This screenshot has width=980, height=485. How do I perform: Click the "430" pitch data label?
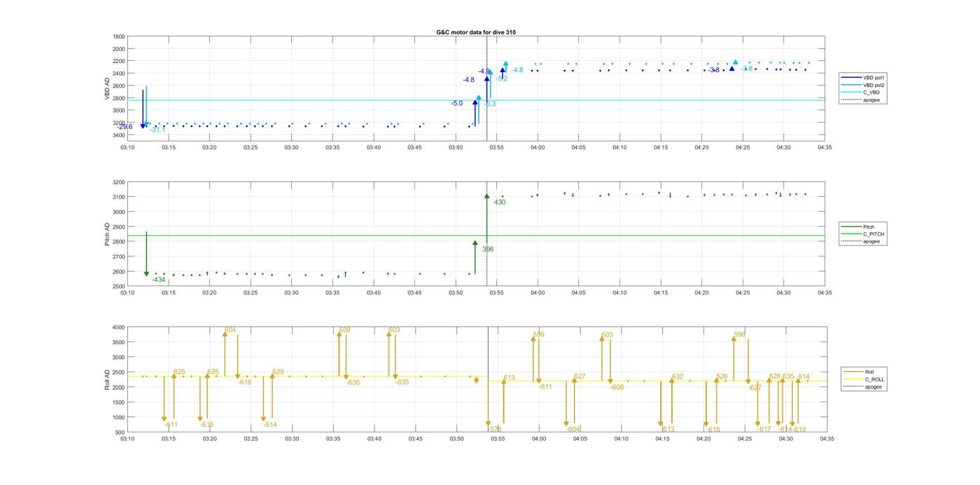coord(500,202)
